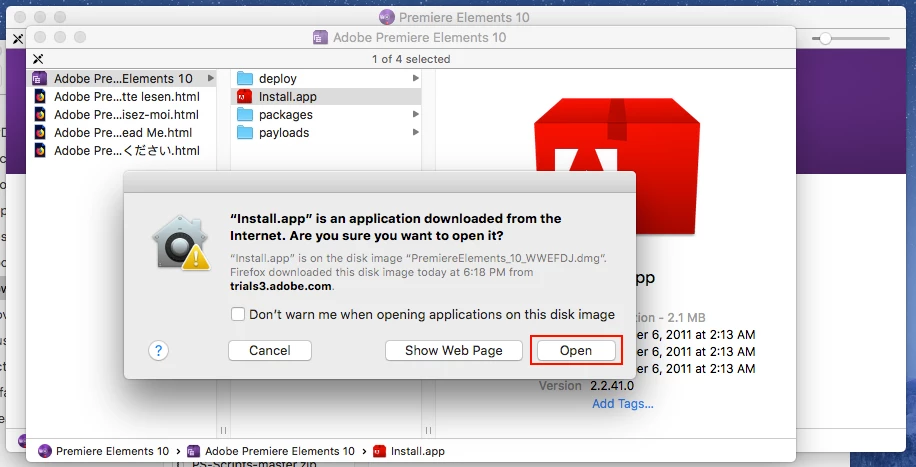
Task: Enable Don't warn me checkbox
Action: pyautogui.click(x=238, y=314)
